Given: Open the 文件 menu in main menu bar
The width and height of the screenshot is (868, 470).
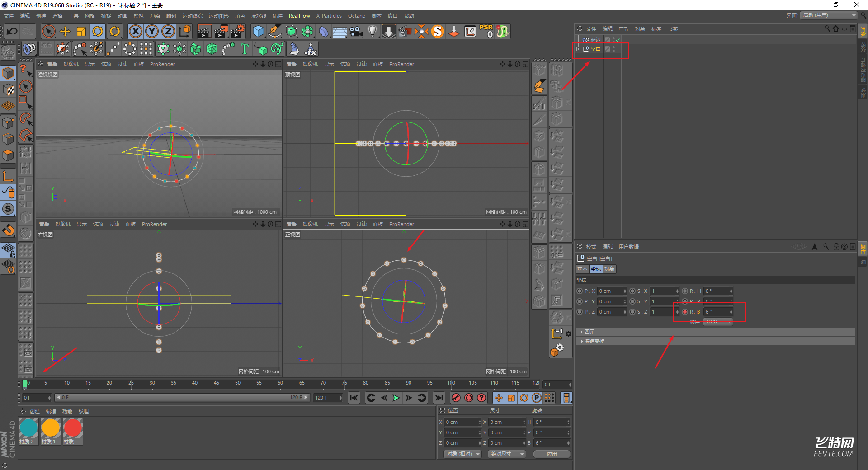Looking at the screenshot, I should (9, 16).
